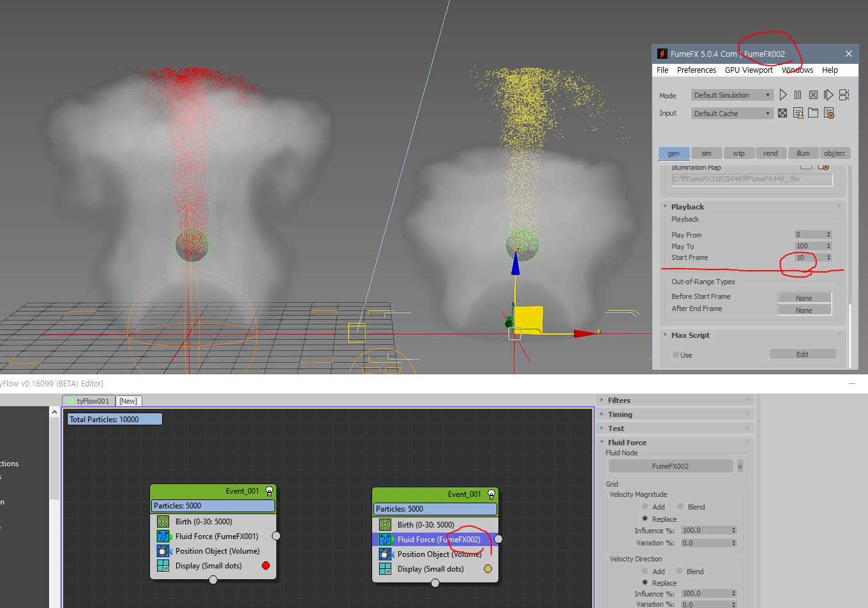Continue simulation using the play-with-bar icon
The image size is (868, 608).
click(x=828, y=95)
